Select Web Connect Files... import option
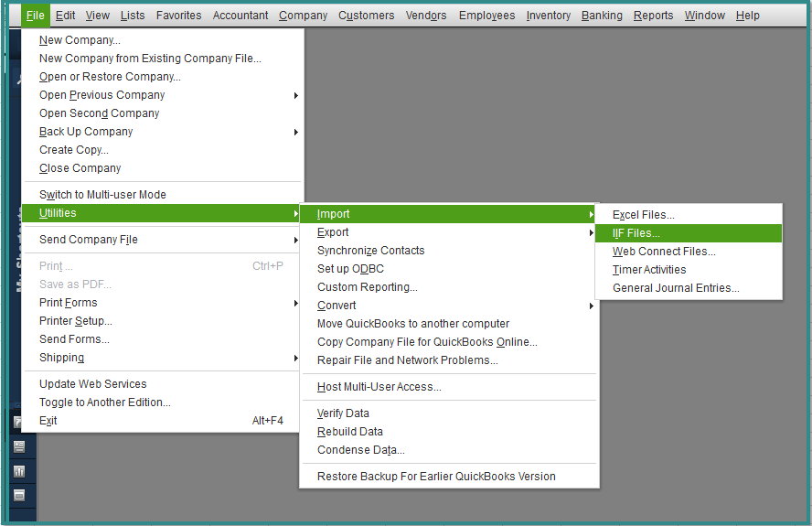Screen dimensions: 812x526 tap(664, 252)
